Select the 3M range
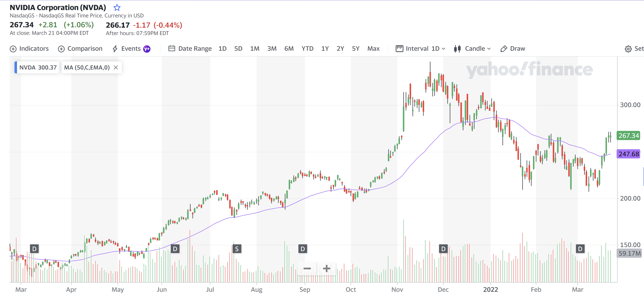644x303 pixels. click(x=272, y=49)
